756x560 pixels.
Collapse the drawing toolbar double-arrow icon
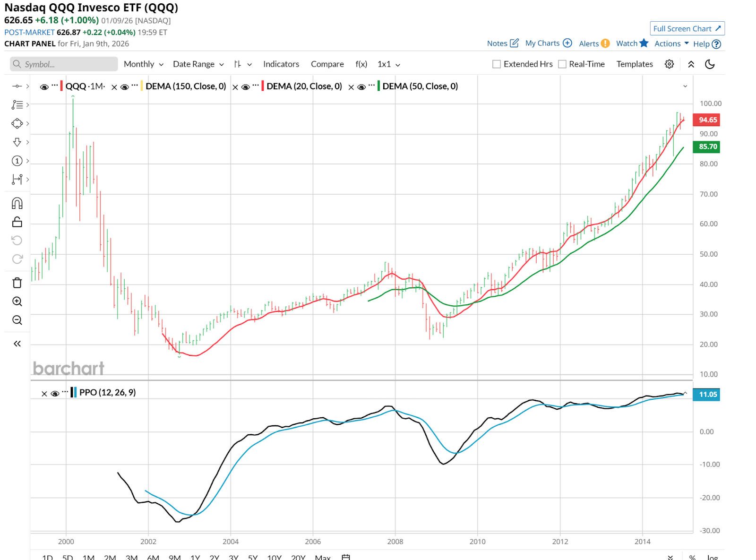coord(17,344)
